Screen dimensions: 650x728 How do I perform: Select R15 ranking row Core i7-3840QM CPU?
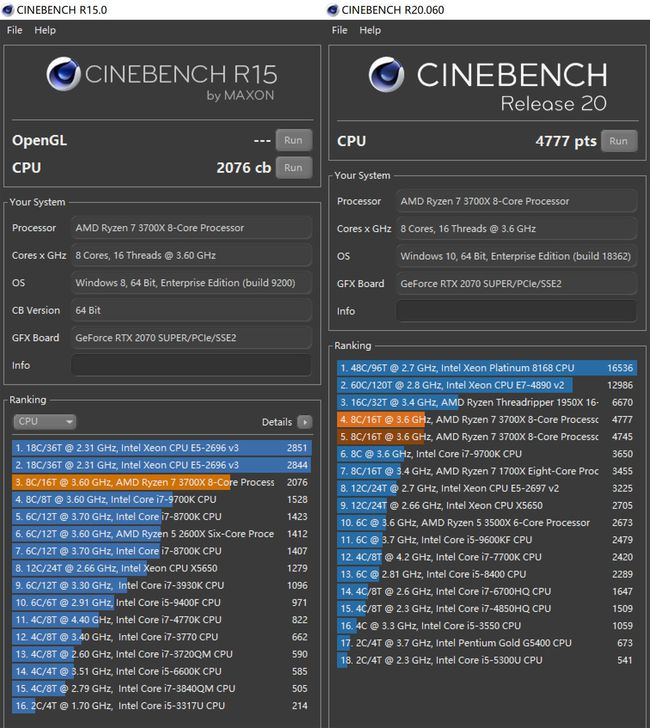pos(162,689)
